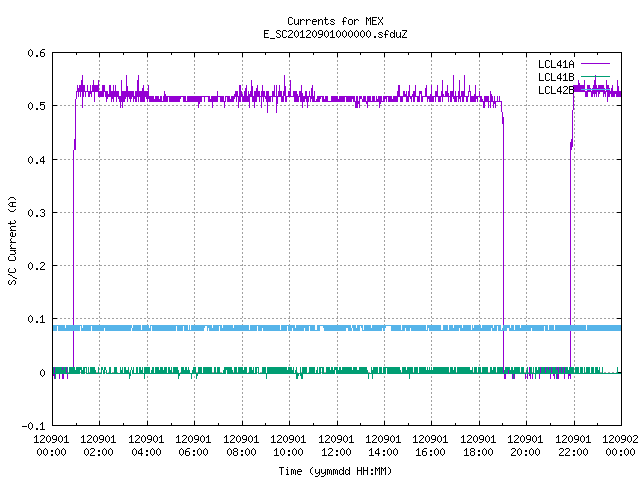Click the 04:00 time tick label
Screen dimensions: 640x480
coord(146,452)
